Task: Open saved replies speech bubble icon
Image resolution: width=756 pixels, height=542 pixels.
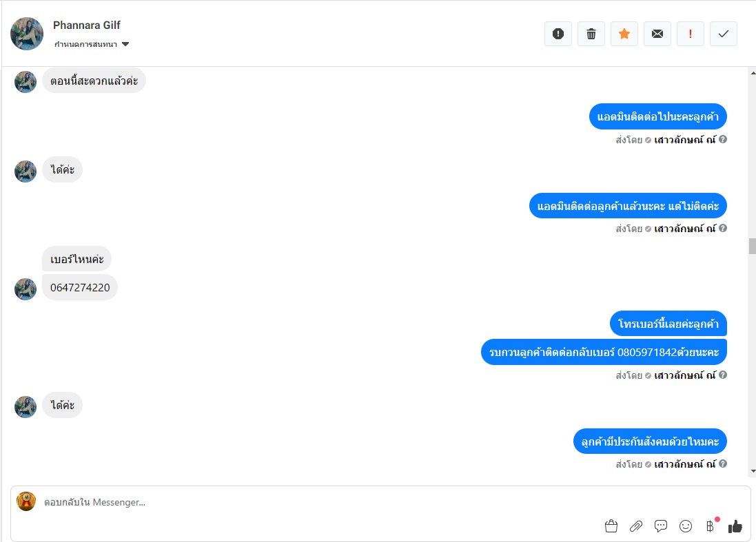Action: click(x=660, y=526)
